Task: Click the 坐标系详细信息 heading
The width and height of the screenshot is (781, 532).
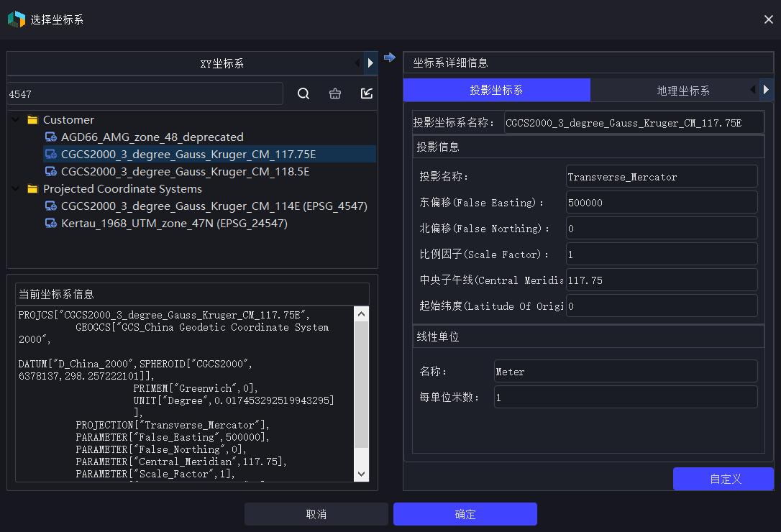Action: coord(450,63)
